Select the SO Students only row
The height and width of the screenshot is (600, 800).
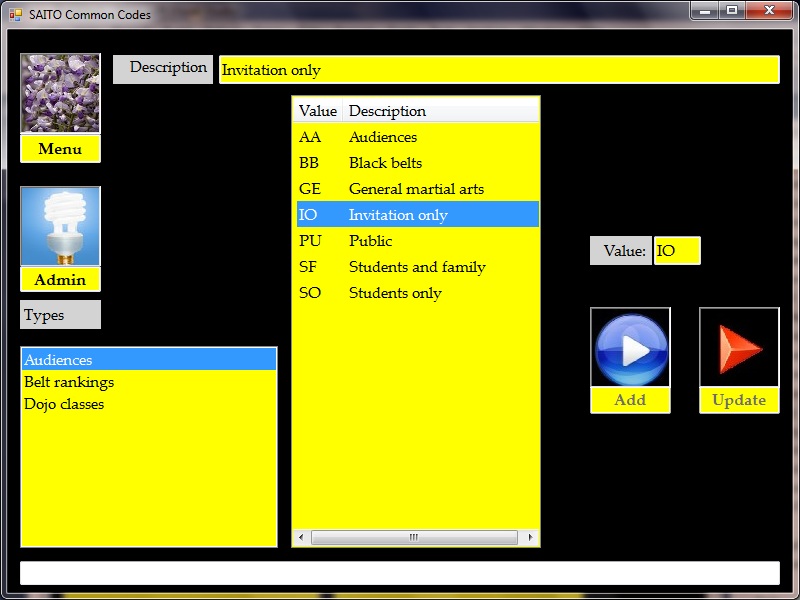tap(394, 293)
